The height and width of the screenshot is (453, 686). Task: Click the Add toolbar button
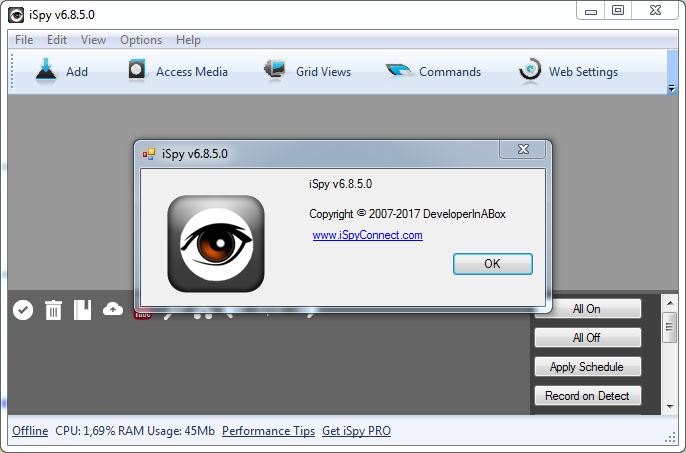[62, 71]
